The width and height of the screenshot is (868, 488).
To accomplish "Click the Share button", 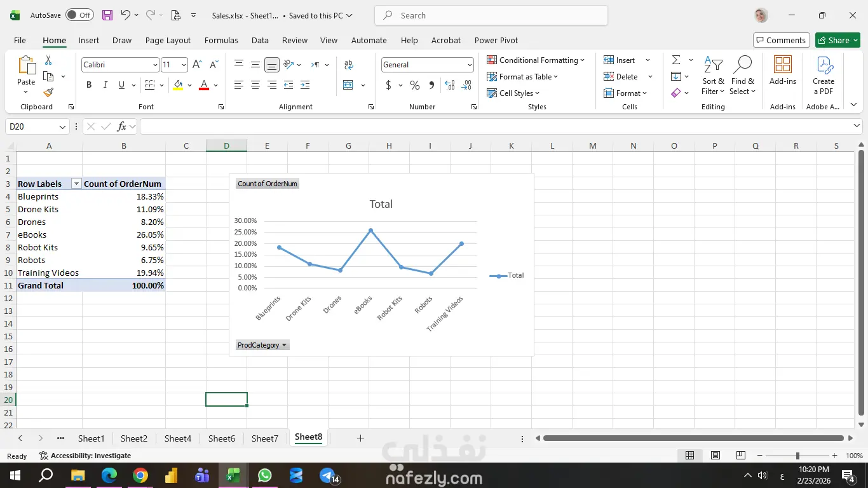I will click(837, 40).
